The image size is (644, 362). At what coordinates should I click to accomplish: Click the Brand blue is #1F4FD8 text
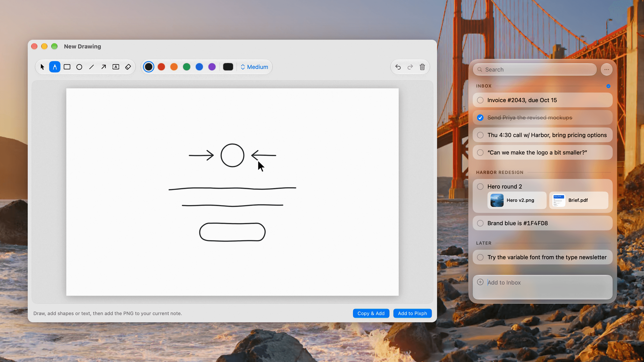[x=517, y=223]
